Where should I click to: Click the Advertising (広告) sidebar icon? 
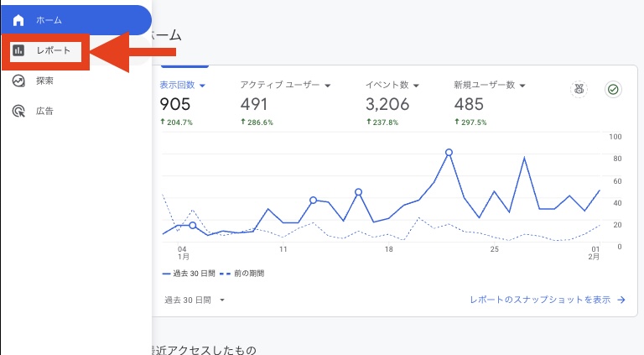tap(18, 111)
